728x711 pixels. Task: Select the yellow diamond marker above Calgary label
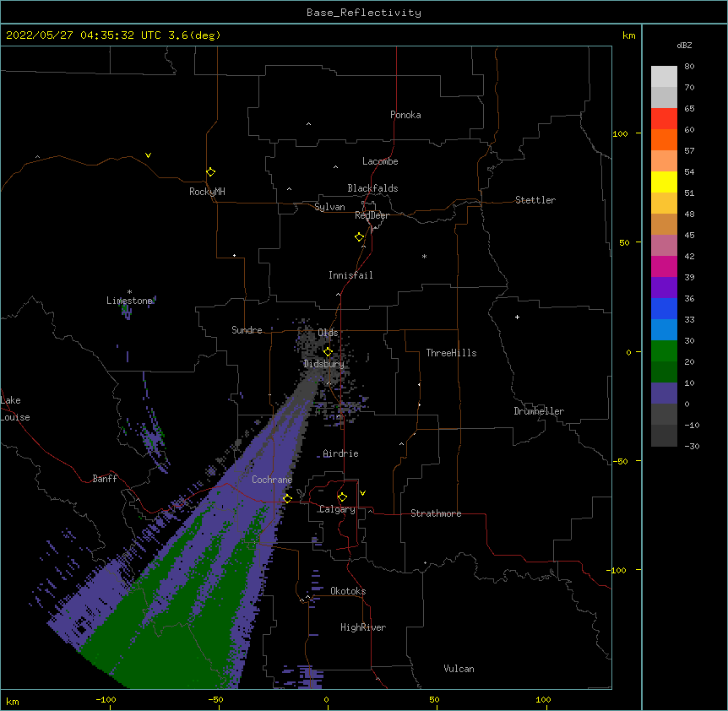[342, 497]
